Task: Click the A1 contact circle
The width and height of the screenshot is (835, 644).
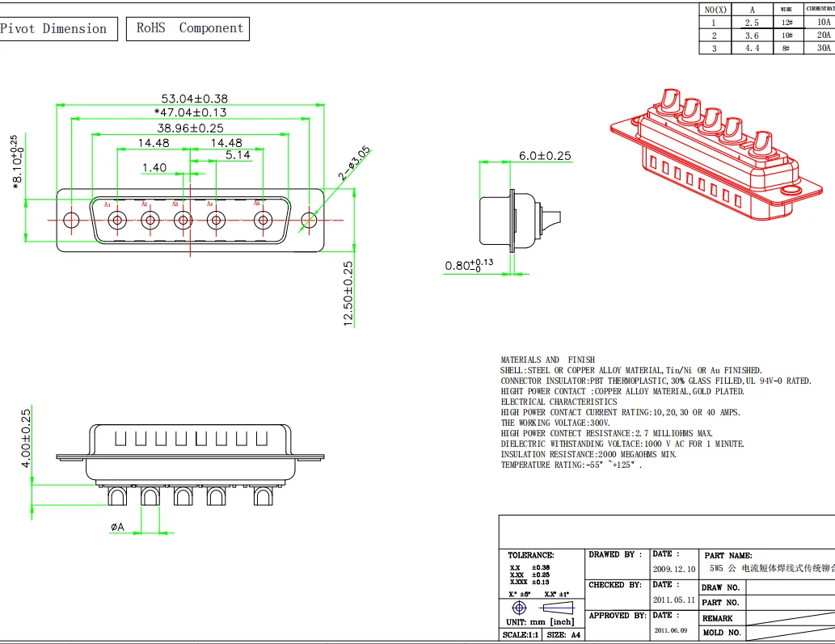Action: tap(117, 220)
